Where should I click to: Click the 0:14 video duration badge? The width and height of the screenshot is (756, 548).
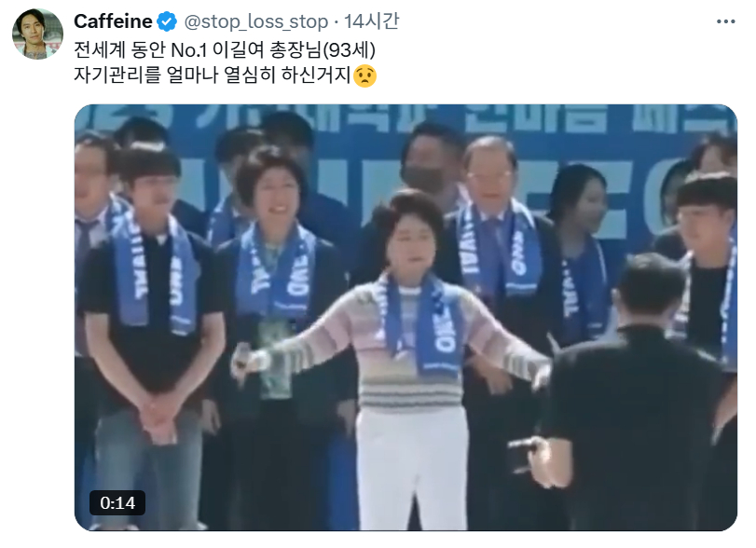pyautogui.click(x=117, y=502)
